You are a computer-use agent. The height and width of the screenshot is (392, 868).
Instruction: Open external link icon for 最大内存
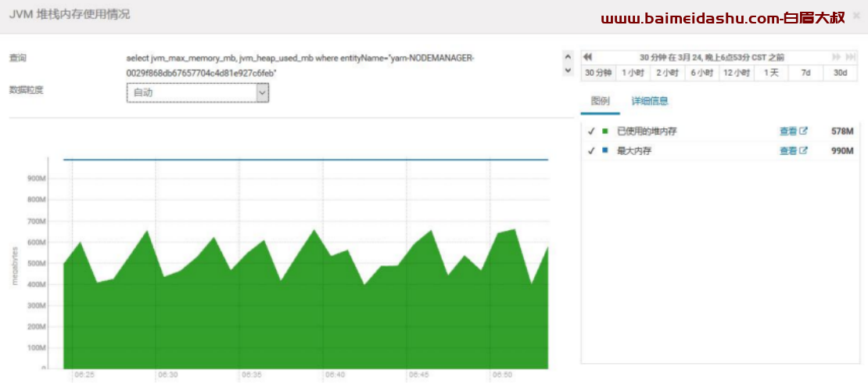tap(803, 150)
